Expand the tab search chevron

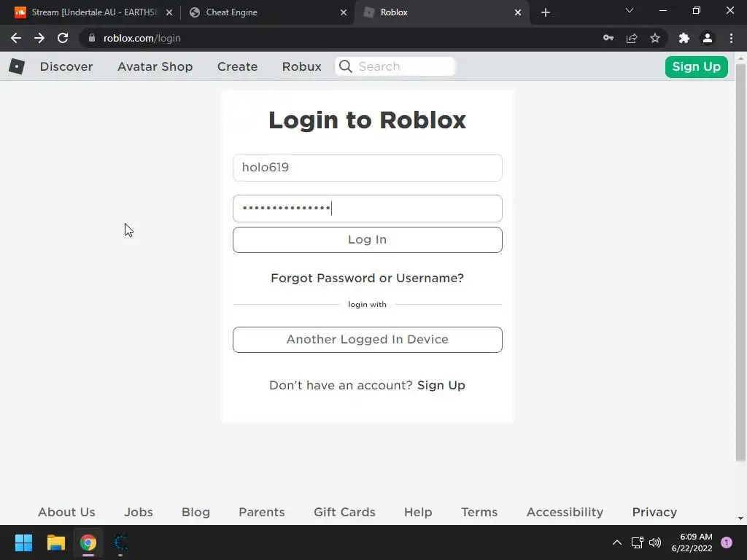[630, 10]
